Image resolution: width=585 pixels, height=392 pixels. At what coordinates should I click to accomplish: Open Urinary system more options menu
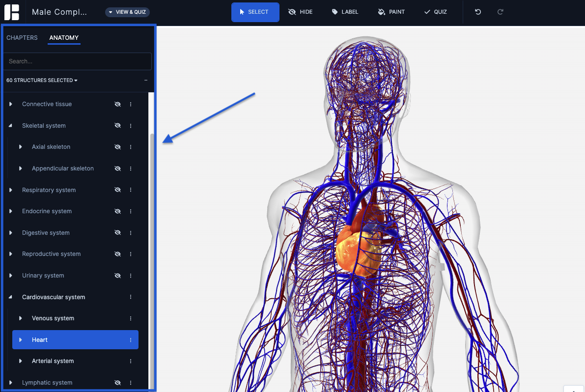pos(131,276)
